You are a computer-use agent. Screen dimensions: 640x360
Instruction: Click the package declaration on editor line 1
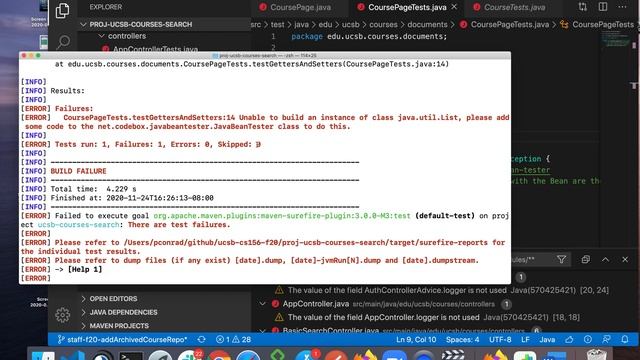(369, 36)
